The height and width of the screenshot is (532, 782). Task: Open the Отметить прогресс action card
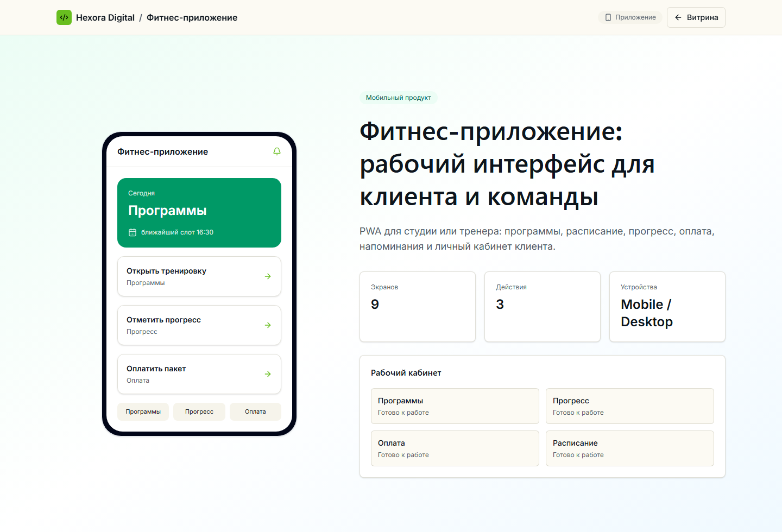pos(199,325)
